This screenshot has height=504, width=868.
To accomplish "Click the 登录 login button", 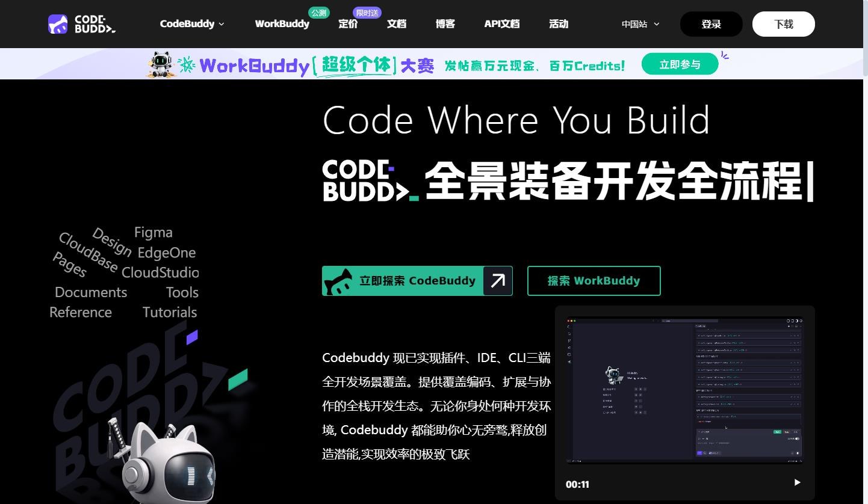I will click(x=711, y=24).
